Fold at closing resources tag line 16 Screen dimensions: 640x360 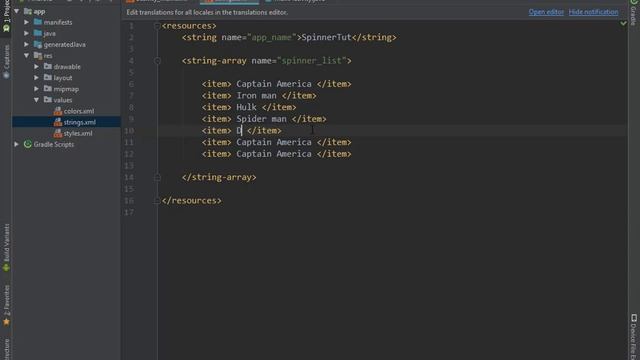(157, 201)
